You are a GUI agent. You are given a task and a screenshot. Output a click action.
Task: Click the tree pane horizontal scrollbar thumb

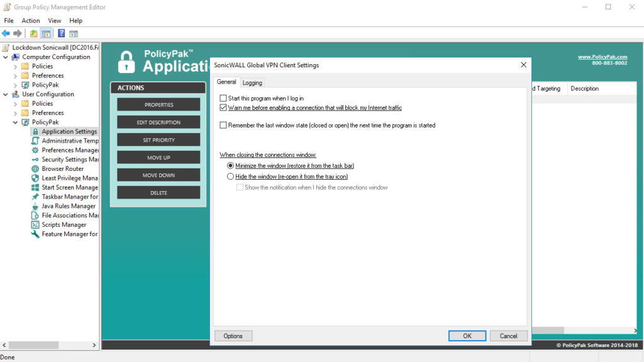[x=34, y=345]
